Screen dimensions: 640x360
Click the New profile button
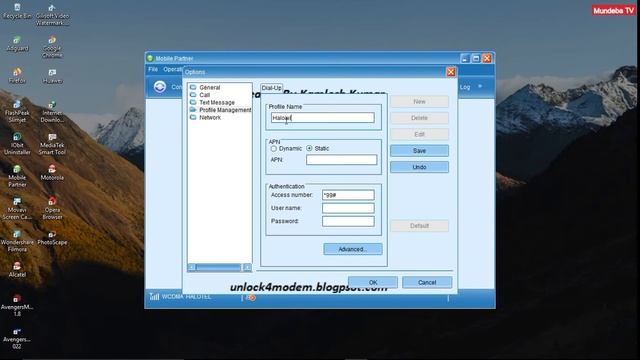[x=419, y=102]
